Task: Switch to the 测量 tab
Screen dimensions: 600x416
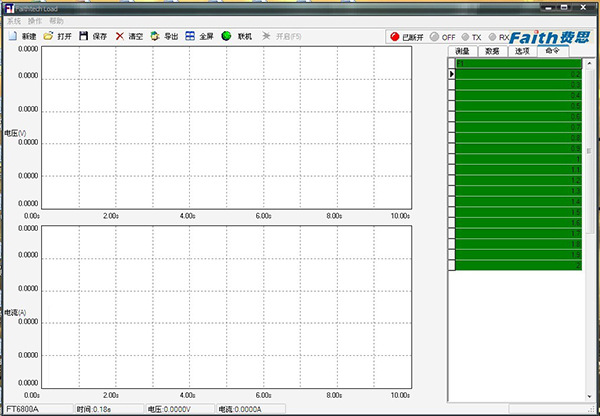Action: pos(463,50)
